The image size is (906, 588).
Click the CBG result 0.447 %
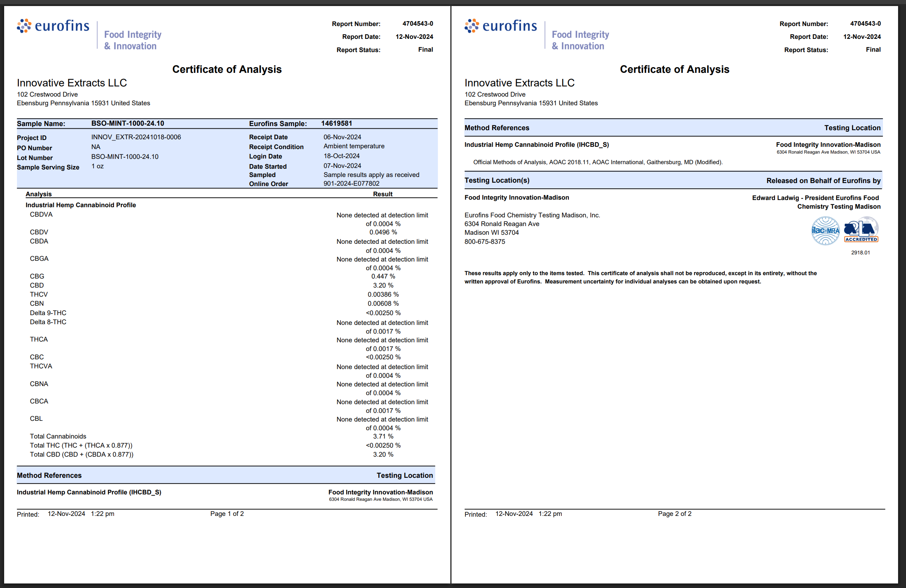pos(383,276)
